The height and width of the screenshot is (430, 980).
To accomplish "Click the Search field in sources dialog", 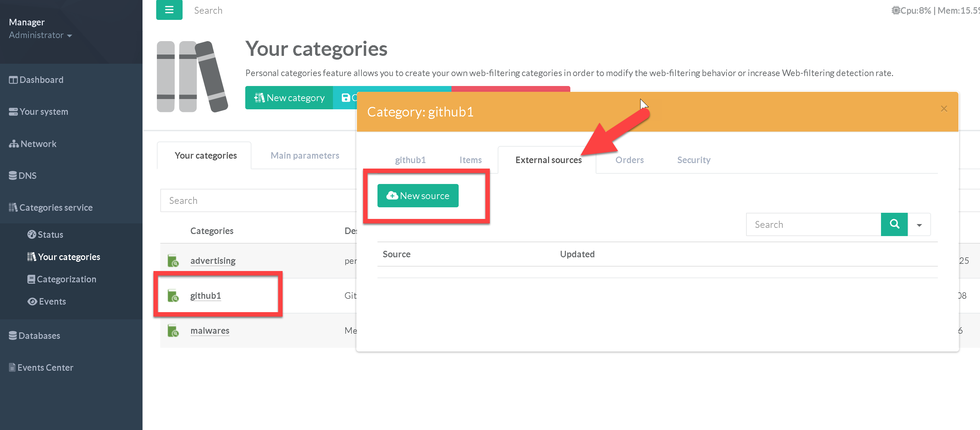I will [814, 224].
